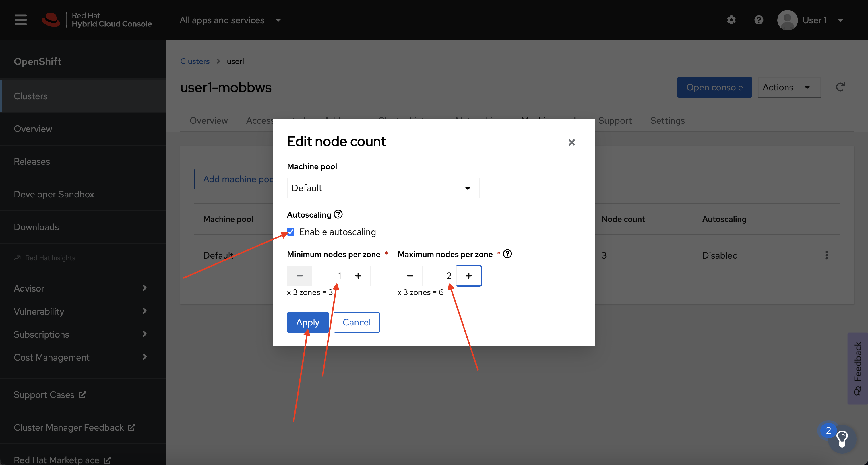
Task: Open Support Cases external link
Action: click(50, 395)
